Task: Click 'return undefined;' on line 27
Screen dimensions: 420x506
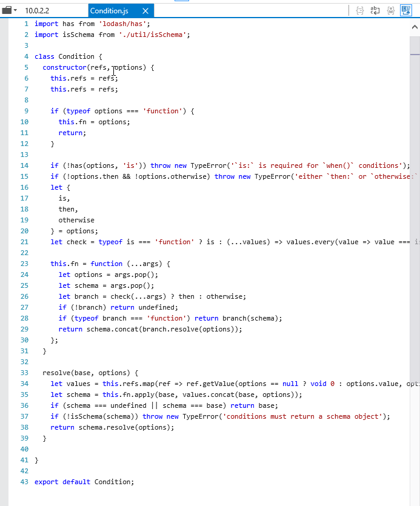Action: [x=144, y=307]
